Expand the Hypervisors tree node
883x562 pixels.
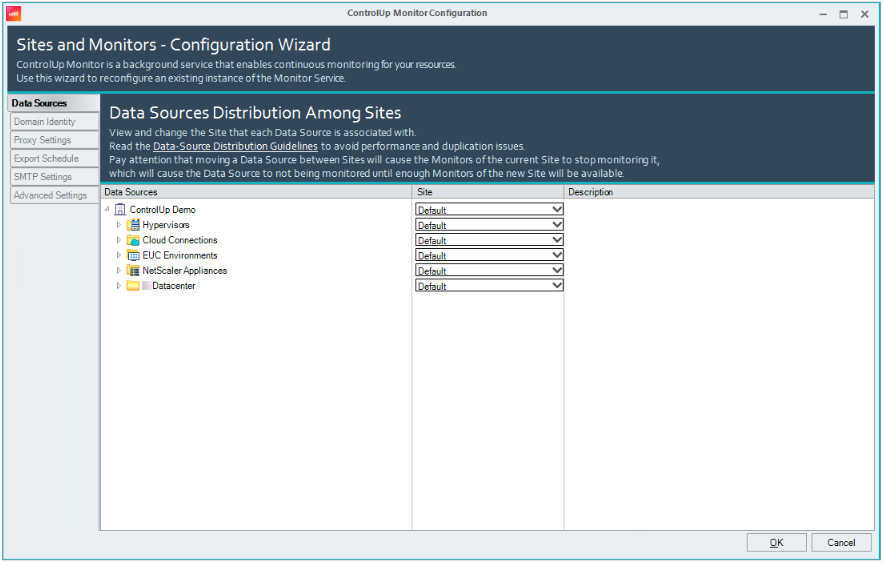(118, 225)
